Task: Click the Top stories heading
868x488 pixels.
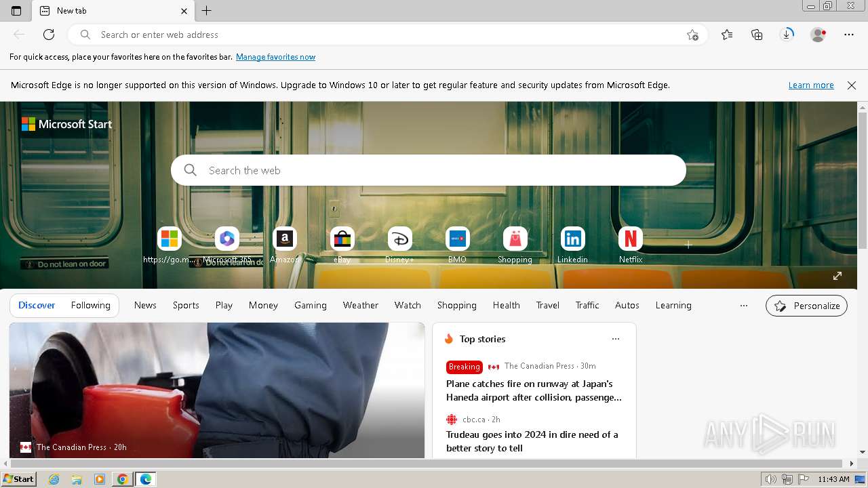Action: (x=482, y=339)
